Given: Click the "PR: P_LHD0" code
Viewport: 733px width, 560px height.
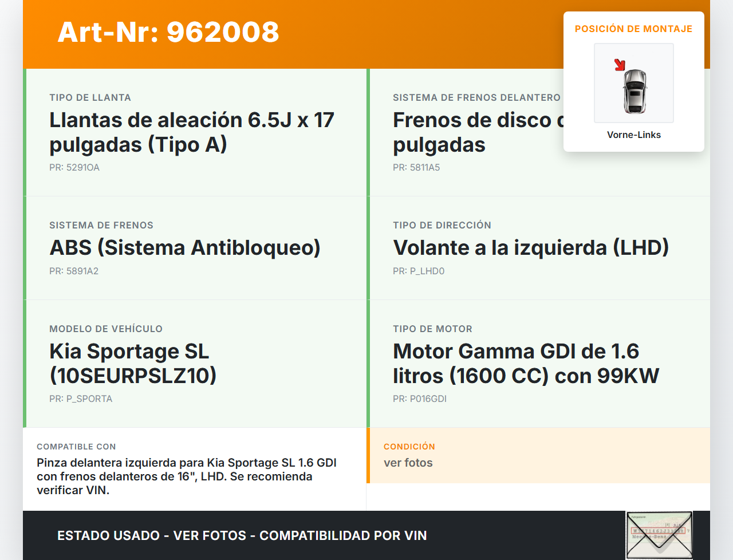Looking at the screenshot, I should (x=419, y=271).
